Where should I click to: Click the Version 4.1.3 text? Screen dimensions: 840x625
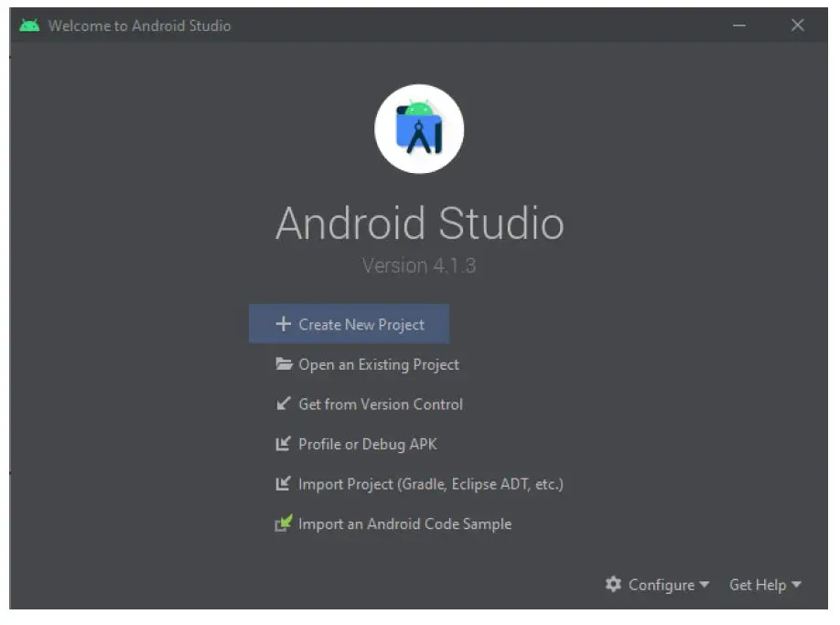[419, 265]
